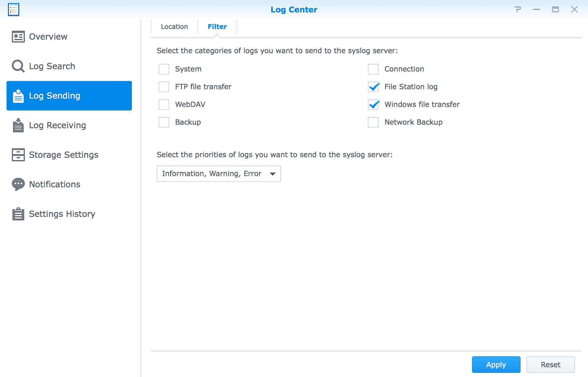Click the Settings History clipboard icon
Image resolution: width=588 pixels, height=377 pixels.
18,214
